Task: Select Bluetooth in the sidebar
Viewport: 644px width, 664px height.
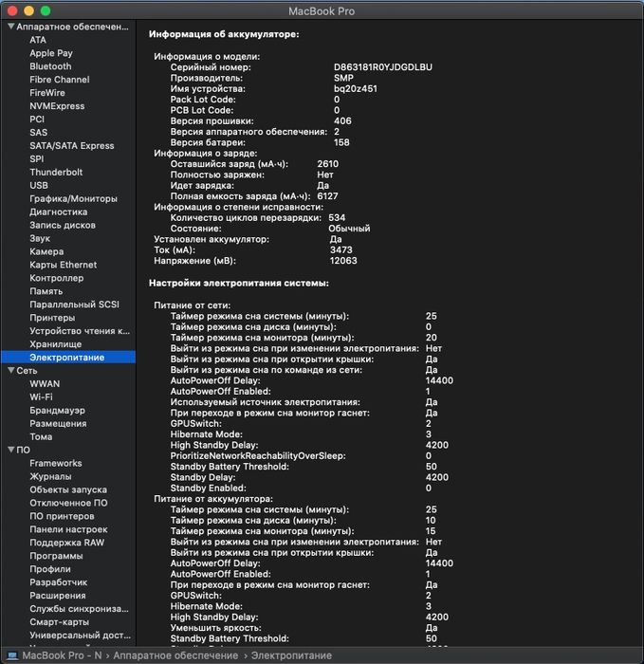Action: pyautogui.click(x=50, y=66)
